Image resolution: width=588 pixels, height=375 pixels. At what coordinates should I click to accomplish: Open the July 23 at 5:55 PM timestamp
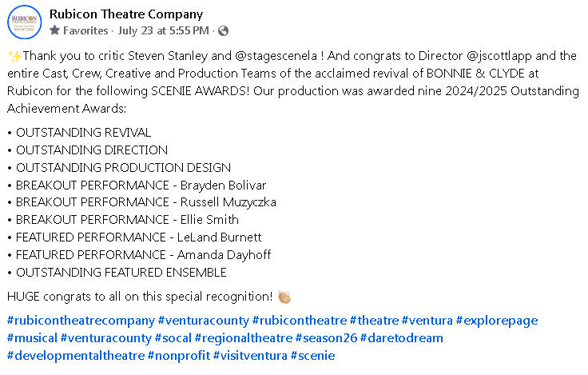tap(164, 30)
